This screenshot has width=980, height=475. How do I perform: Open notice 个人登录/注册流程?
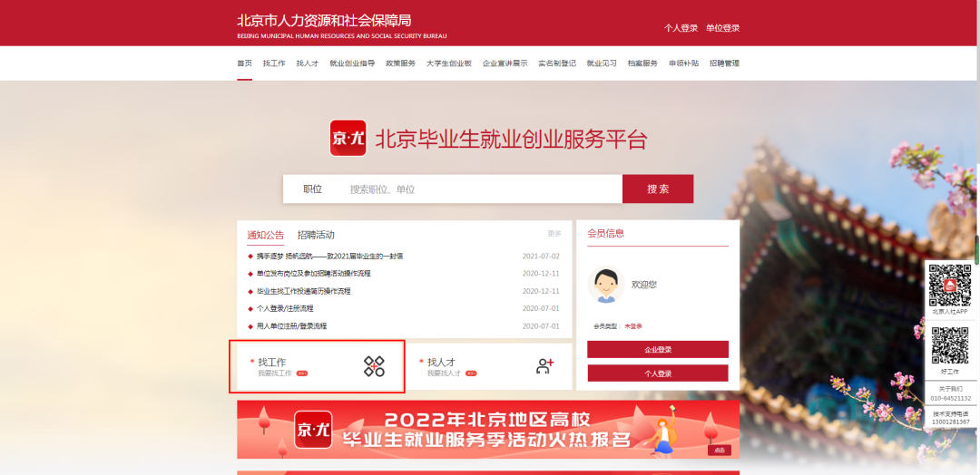click(284, 308)
